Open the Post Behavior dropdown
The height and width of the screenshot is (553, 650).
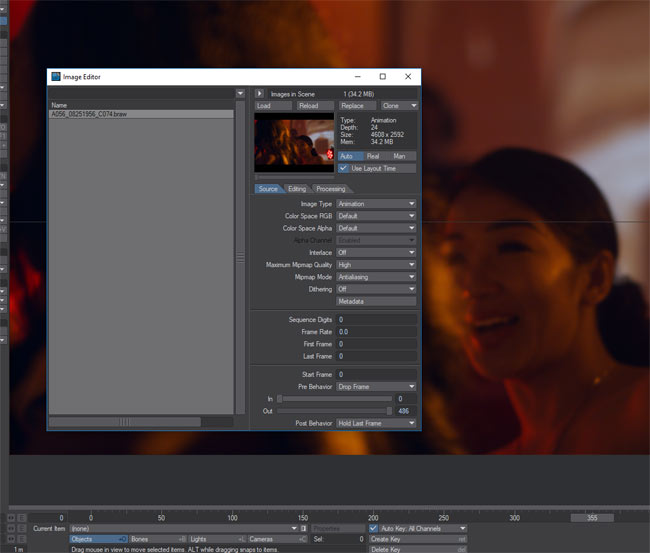click(x=376, y=423)
